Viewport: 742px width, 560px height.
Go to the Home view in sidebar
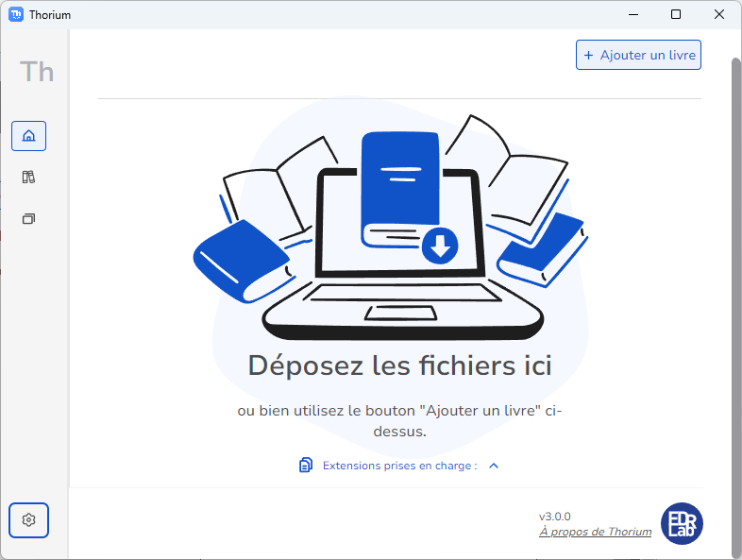[x=28, y=136]
